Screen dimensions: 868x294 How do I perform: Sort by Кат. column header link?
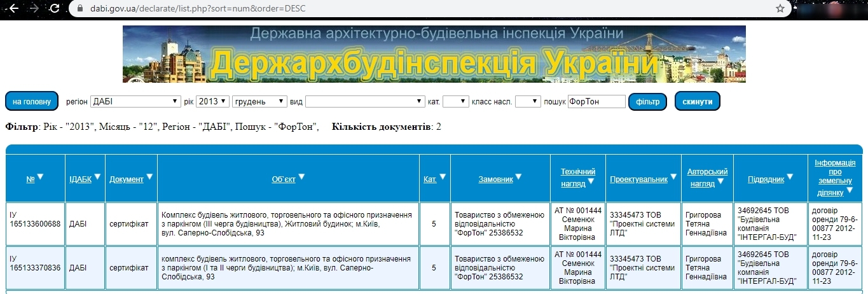[431, 179]
